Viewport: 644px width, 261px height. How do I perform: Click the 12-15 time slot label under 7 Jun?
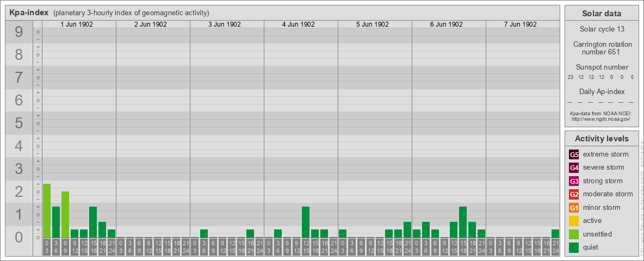pyautogui.click(x=528, y=247)
